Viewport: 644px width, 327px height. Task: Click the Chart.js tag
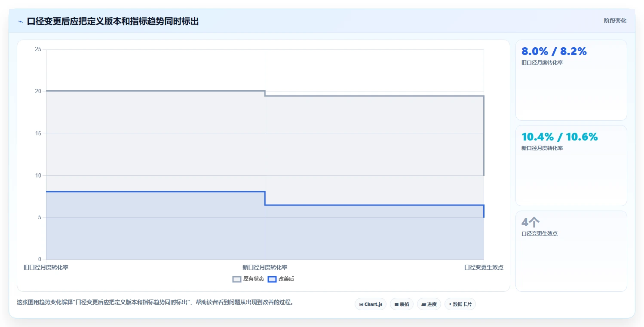pyautogui.click(x=371, y=304)
